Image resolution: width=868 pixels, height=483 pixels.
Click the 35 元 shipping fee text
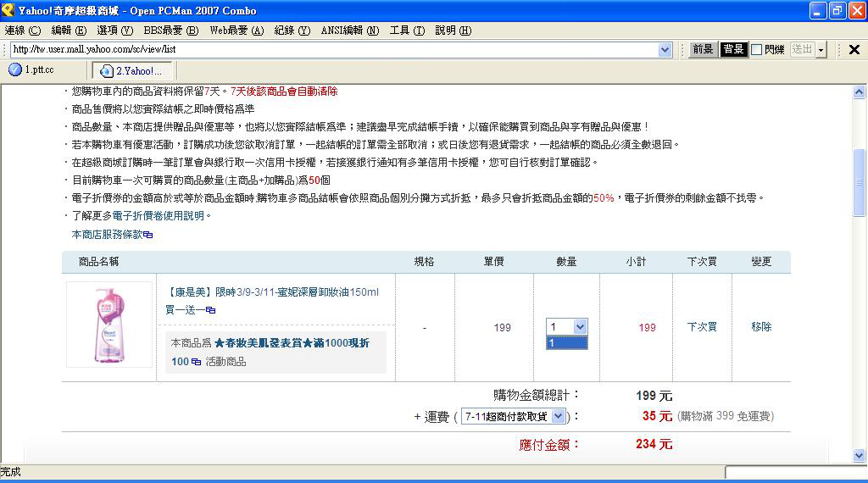657,416
